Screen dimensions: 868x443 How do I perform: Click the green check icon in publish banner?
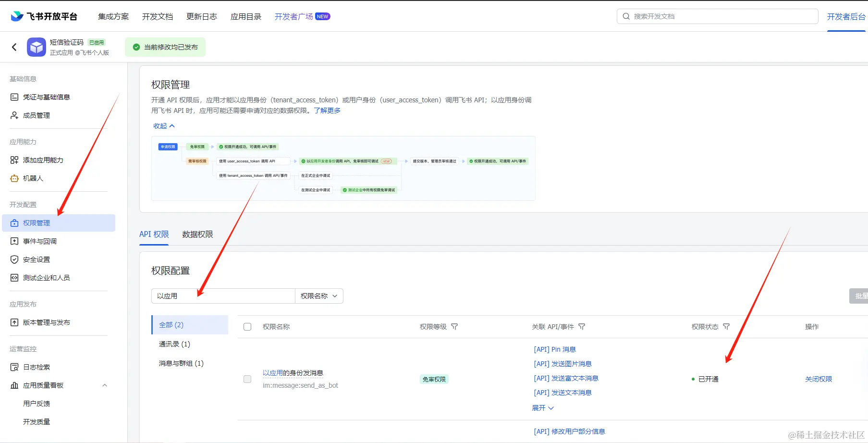coord(136,47)
